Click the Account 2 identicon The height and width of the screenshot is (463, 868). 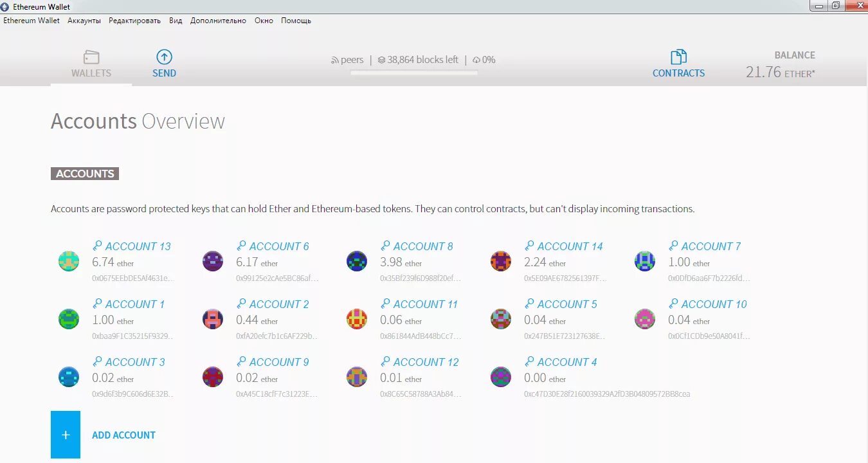213,319
